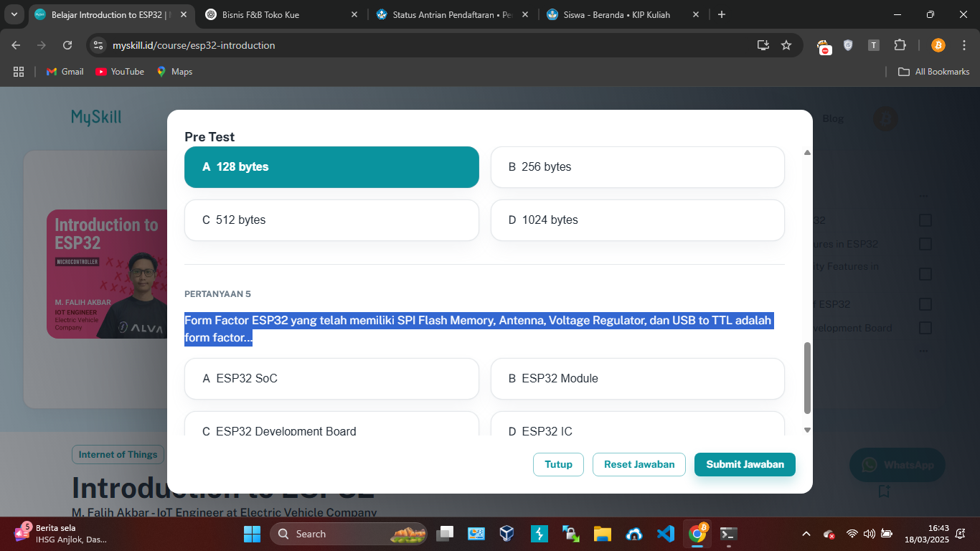Open File Explorer from the taskbar
This screenshot has height=551, width=980.
(x=602, y=534)
